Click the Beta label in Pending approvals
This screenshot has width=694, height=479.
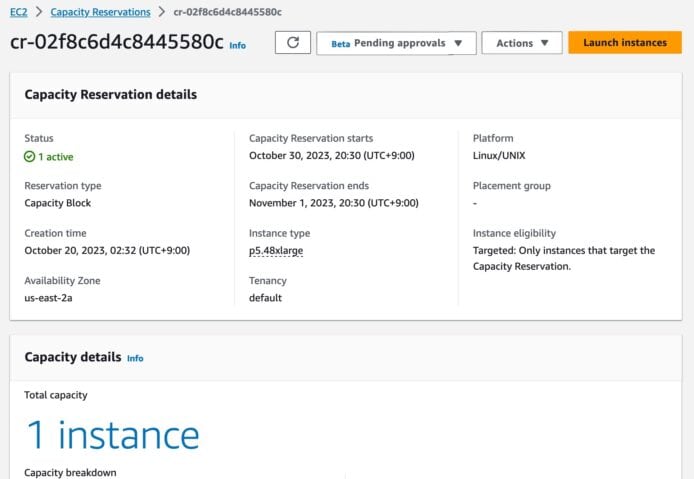[x=341, y=44]
